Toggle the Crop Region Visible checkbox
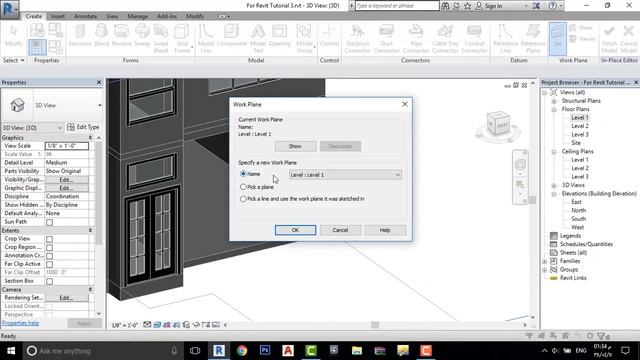640x360 pixels. (49, 247)
